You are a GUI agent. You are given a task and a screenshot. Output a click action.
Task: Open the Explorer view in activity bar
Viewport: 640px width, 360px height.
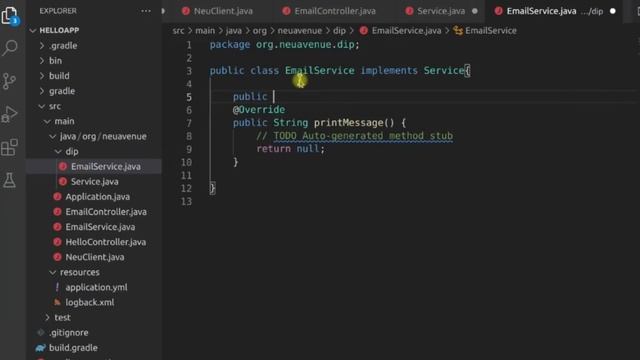pos(10,16)
